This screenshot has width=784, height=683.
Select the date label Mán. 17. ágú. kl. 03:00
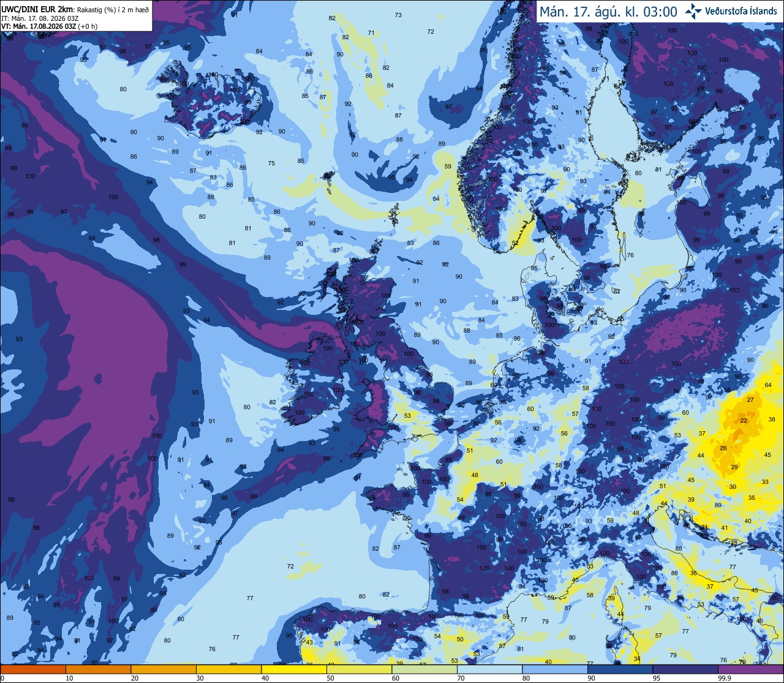(608, 12)
